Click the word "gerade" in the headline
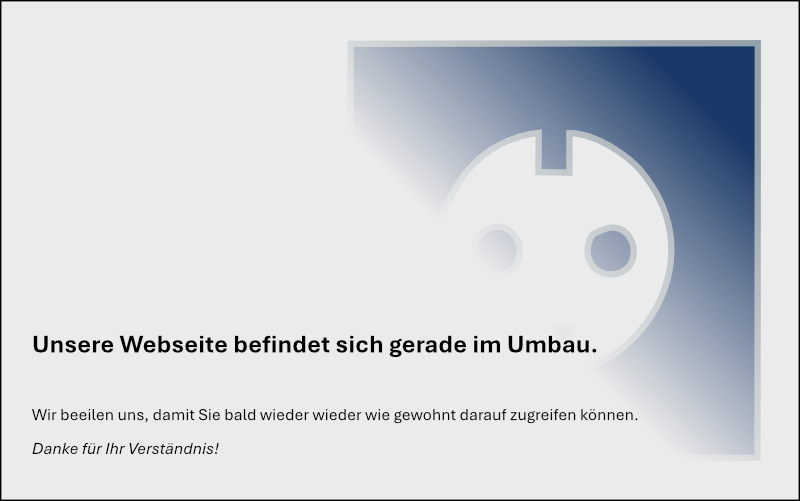 pos(428,346)
